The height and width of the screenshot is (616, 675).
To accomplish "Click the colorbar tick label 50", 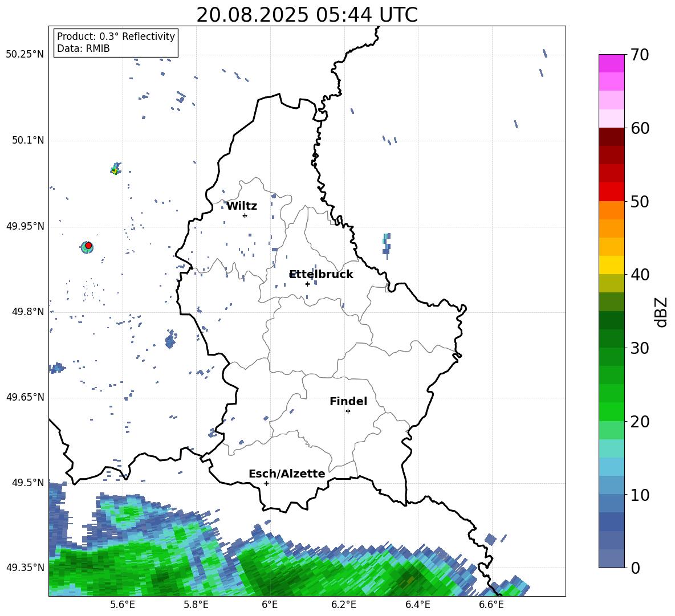I will 640,202.
